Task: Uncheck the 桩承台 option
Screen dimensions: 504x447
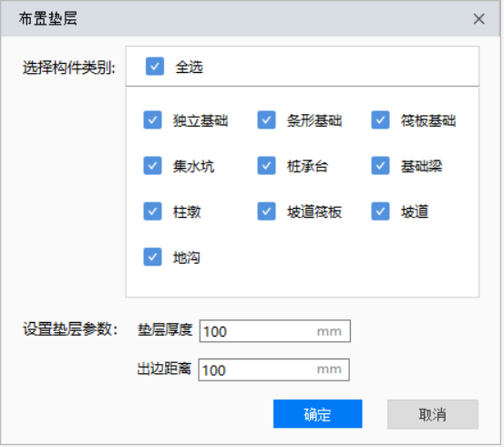Action: [266, 166]
